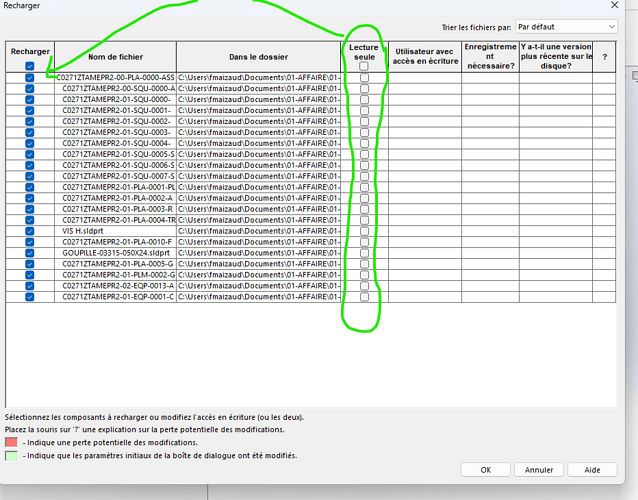Viewport: 638px width, 500px height.
Task: Click the '?' column header
Action: tap(605, 57)
